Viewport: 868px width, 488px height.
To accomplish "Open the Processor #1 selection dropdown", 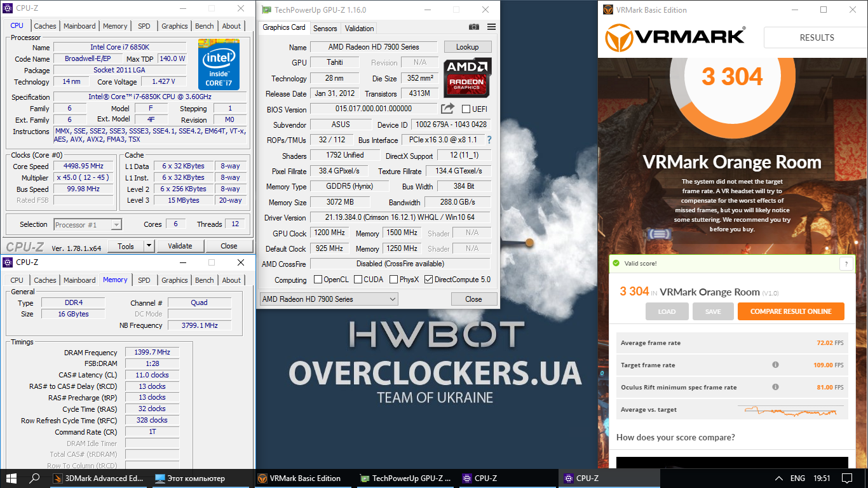I will pos(88,224).
